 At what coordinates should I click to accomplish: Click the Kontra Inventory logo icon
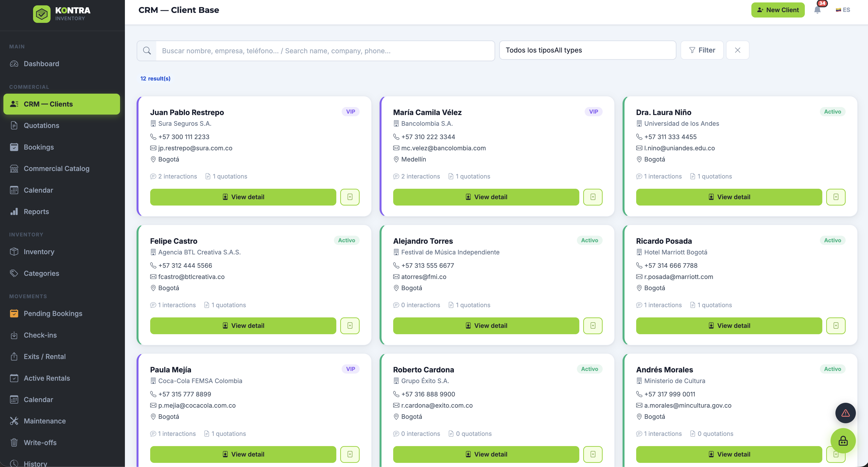(x=42, y=14)
